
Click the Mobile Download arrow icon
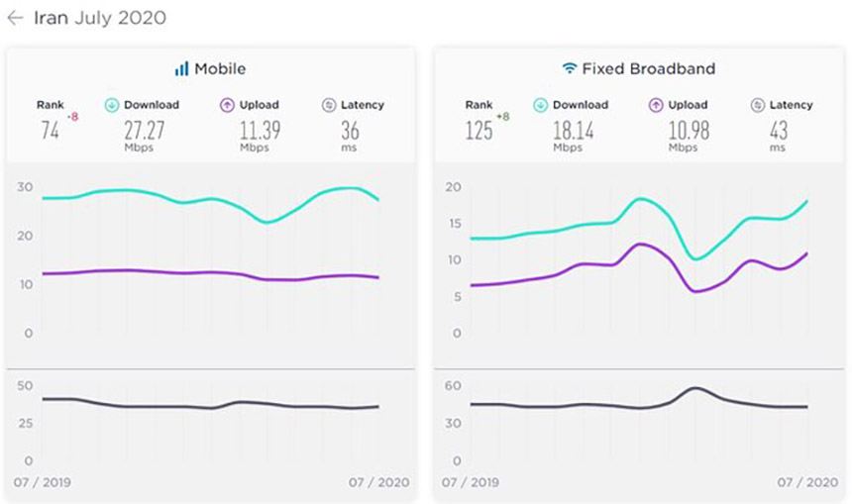click(x=112, y=105)
